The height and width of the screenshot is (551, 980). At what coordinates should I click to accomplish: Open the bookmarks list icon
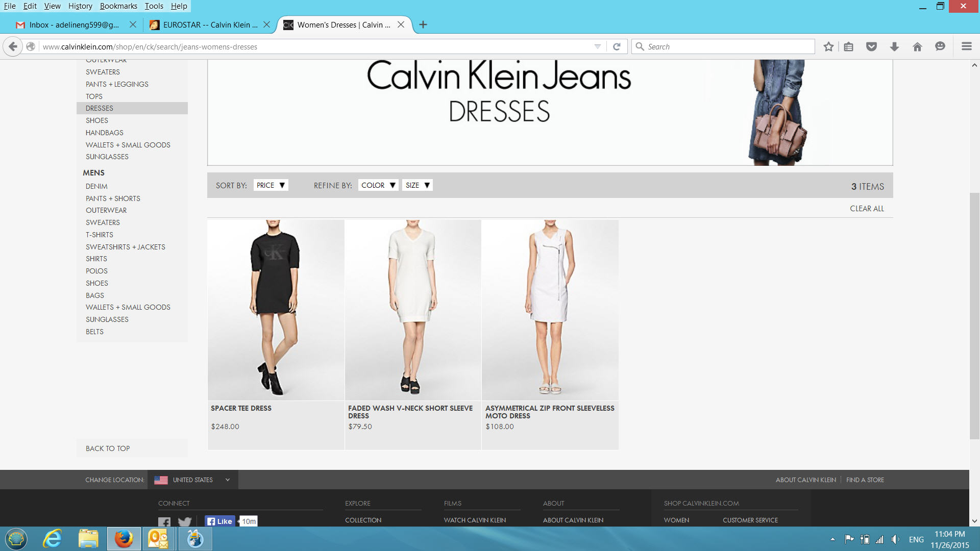pyautogui.click(x=848, y=46)
